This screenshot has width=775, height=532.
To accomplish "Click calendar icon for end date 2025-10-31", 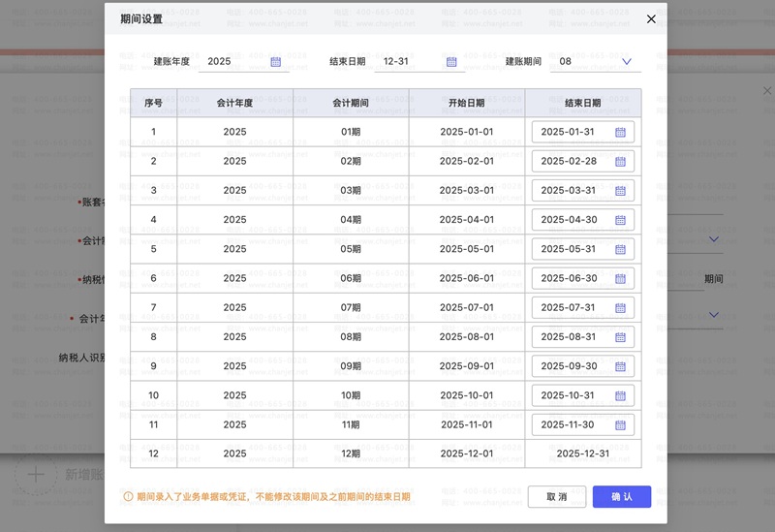I will 620,395.
